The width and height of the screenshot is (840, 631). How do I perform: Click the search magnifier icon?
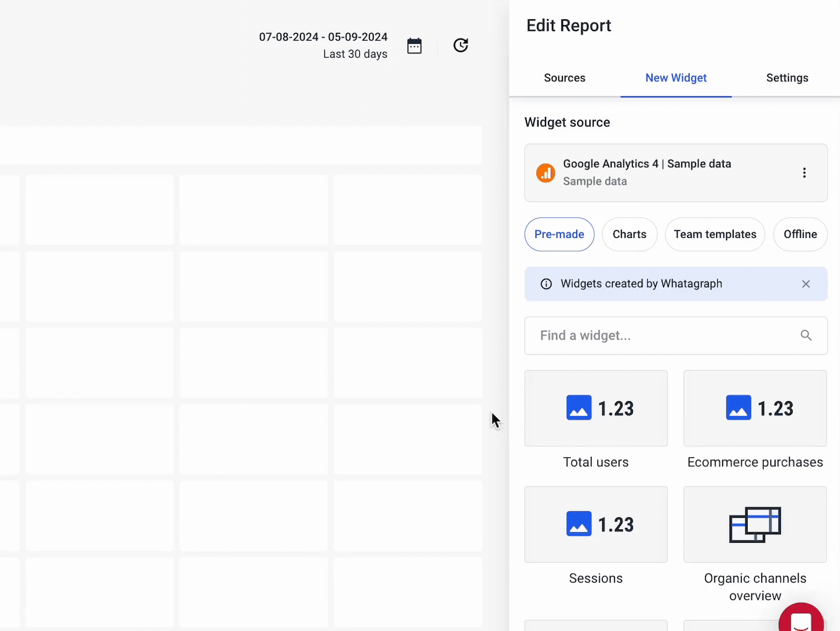(x=806, y=335)
